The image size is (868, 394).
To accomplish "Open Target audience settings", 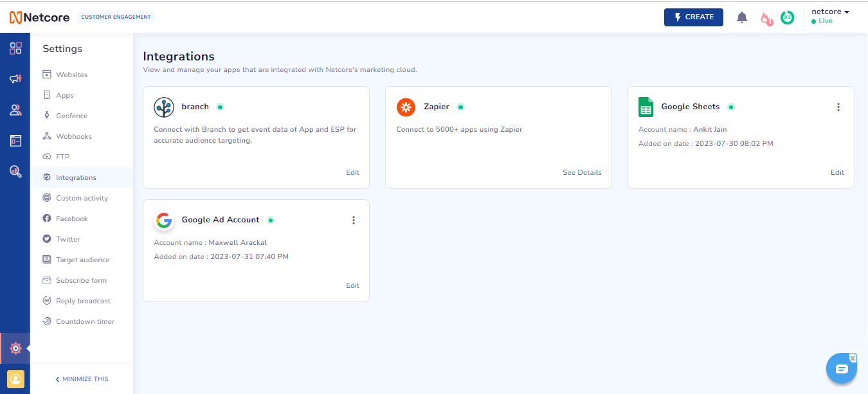I will click(x=82, y=260).
